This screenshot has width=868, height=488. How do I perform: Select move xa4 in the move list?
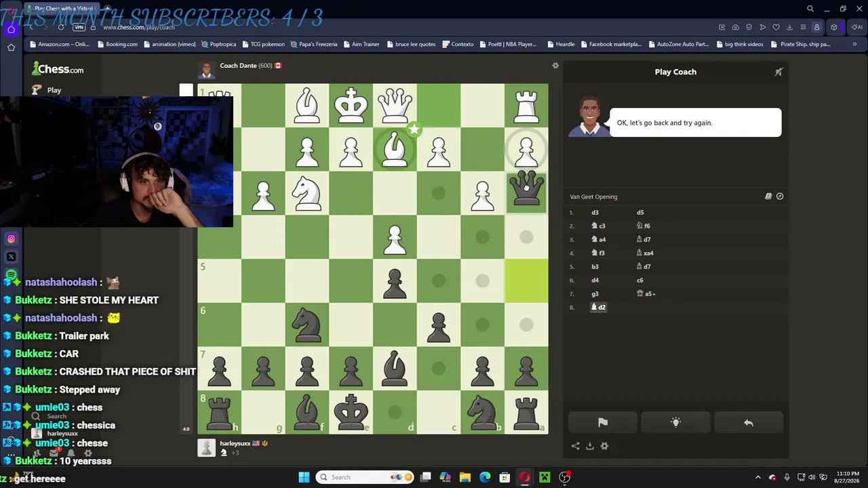(x=644, y=253)
